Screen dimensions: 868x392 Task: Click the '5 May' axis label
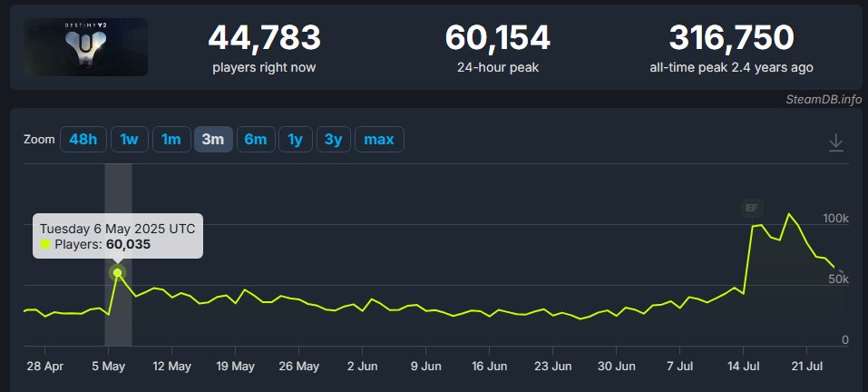coord(109,366)
